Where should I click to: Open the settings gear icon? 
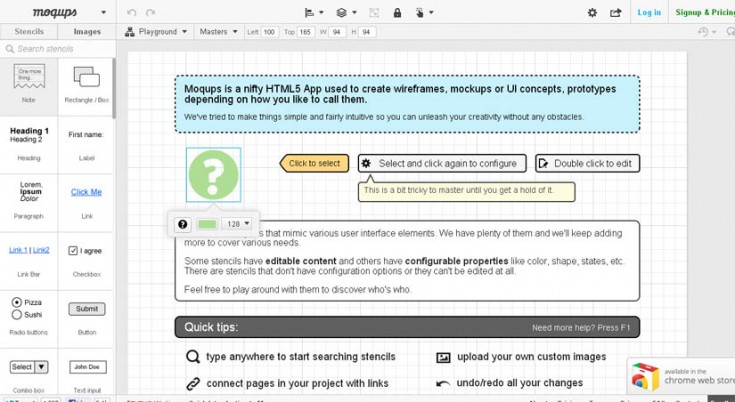[592, 13]
